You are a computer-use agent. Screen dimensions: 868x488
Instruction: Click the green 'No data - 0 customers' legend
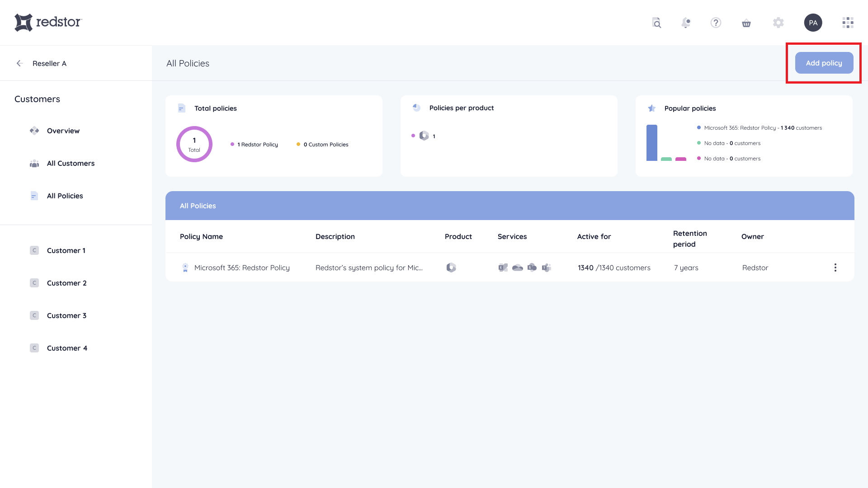pos(729,143)
